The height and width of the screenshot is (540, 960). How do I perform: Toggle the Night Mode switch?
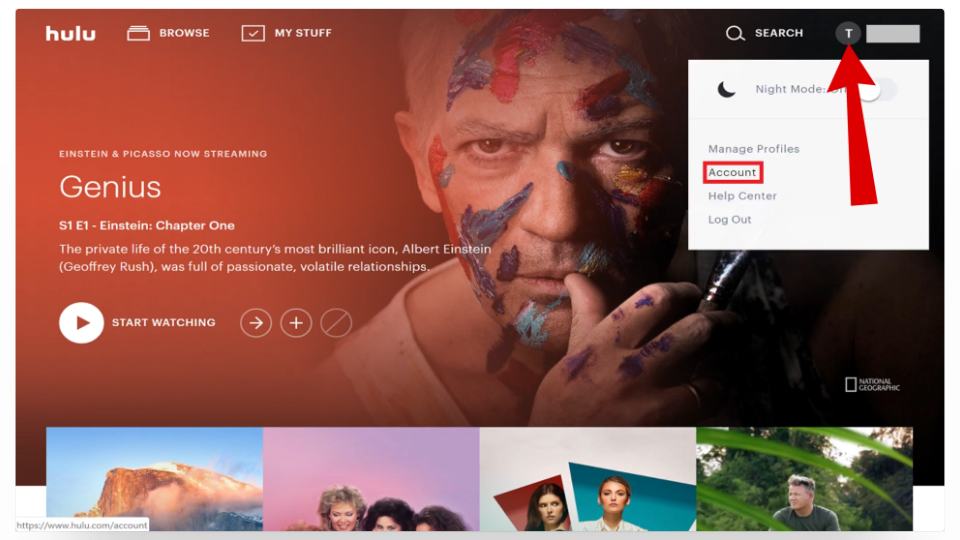pos(878,89)
